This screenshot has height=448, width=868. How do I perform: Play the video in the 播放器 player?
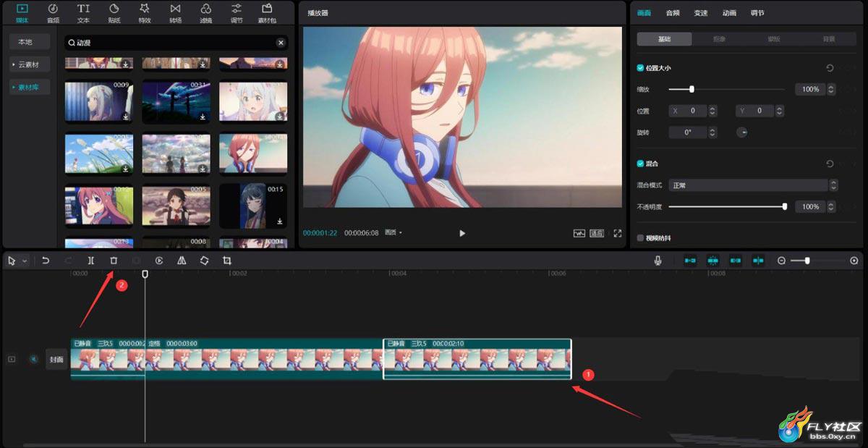point(462,233)
